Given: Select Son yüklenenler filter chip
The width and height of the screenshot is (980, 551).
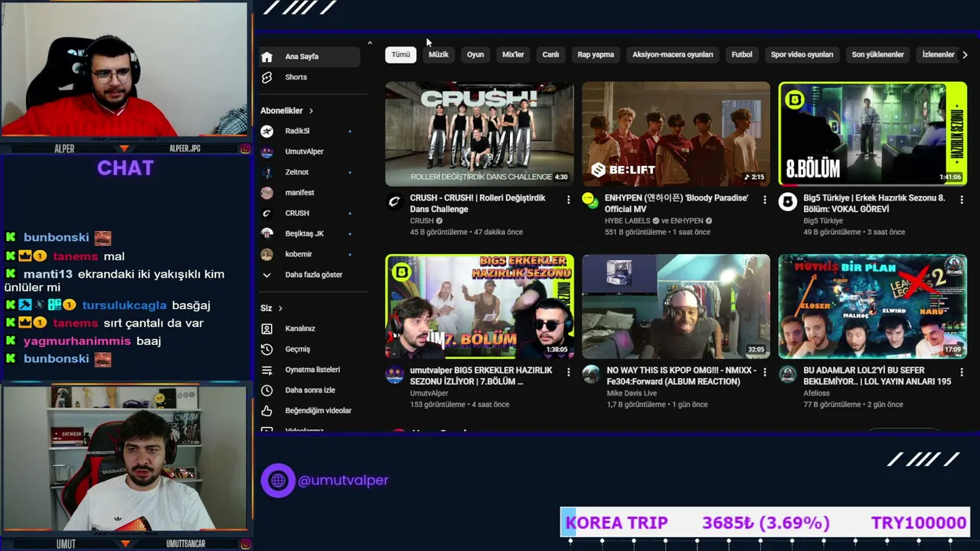Looking at the screenshot, I should pyautogui.click(x=877, y=55).
